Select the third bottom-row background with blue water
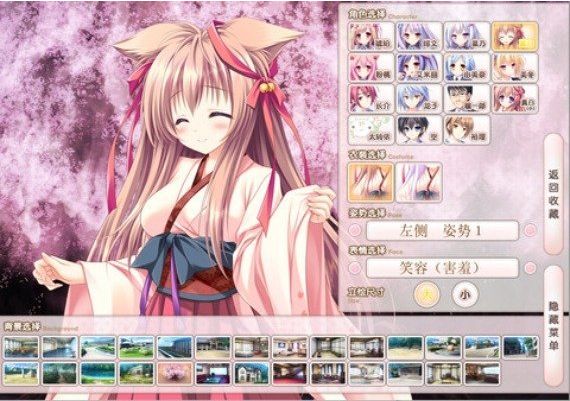 coord(98,374)
